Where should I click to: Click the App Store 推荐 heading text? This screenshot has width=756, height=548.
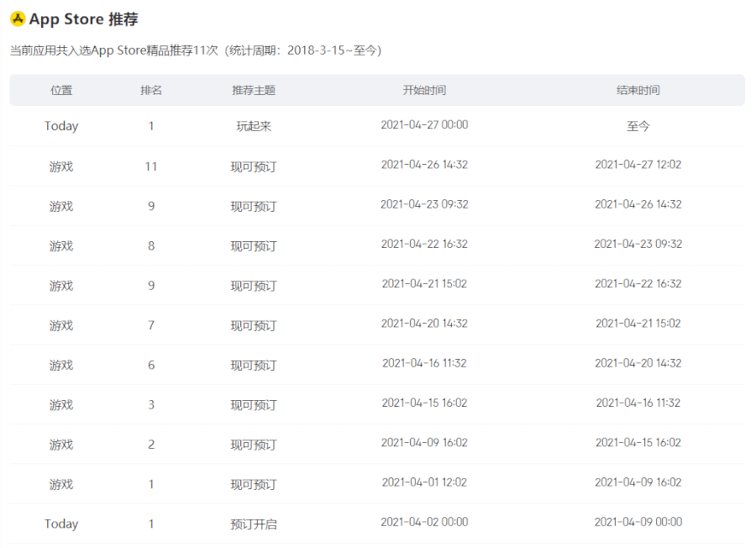point(83,19)
